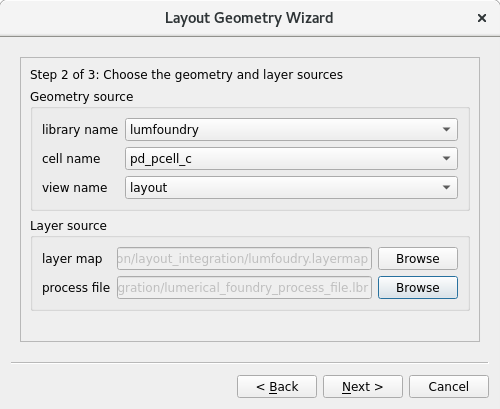Browse for a layer map file
Screen dimensions: 500x409
418,258
